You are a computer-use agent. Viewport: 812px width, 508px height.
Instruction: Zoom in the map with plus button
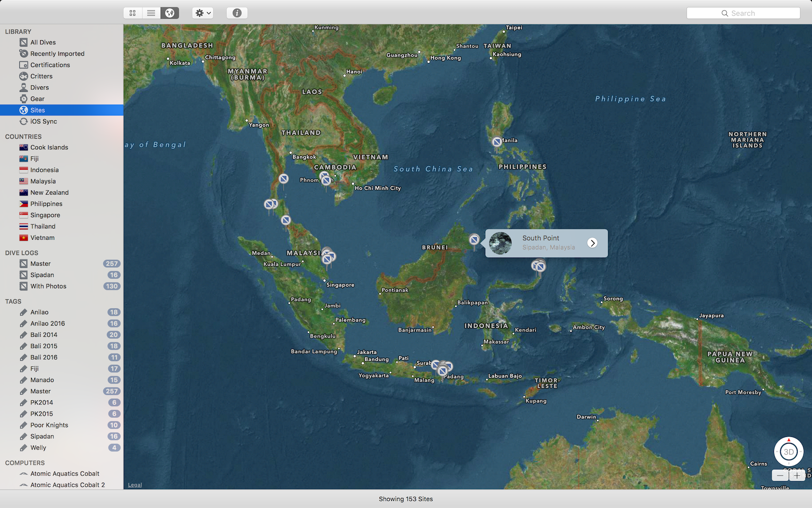point(797,475)
